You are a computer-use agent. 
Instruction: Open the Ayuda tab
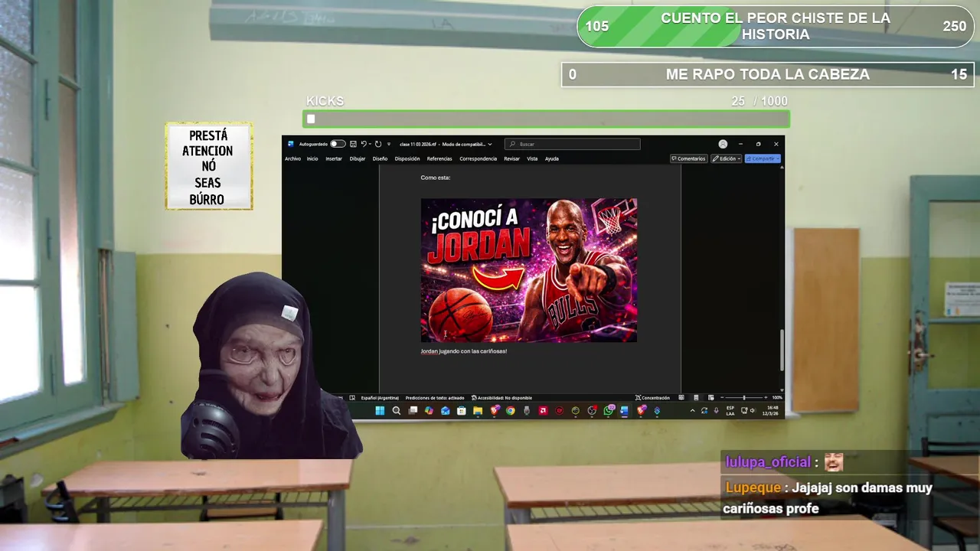(552, 158)
